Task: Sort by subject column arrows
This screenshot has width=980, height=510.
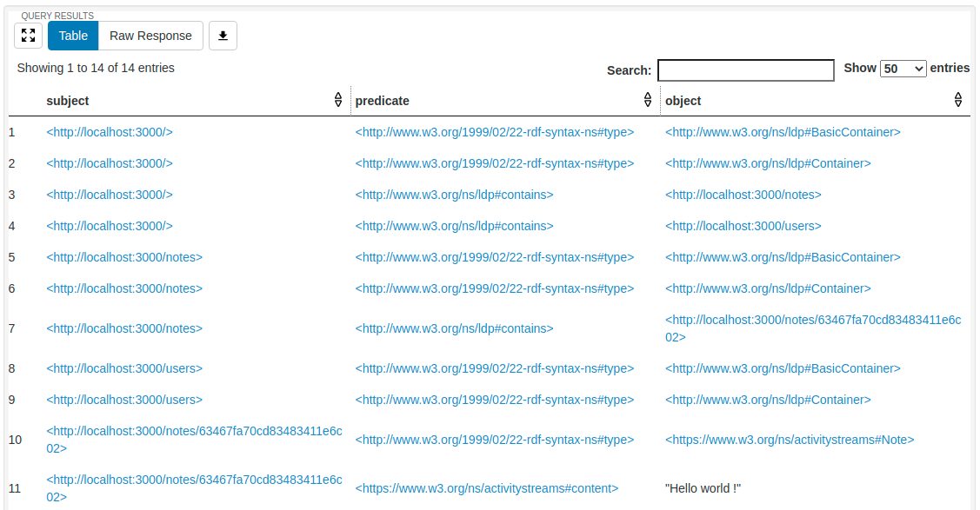Action: tap(338, 100)
